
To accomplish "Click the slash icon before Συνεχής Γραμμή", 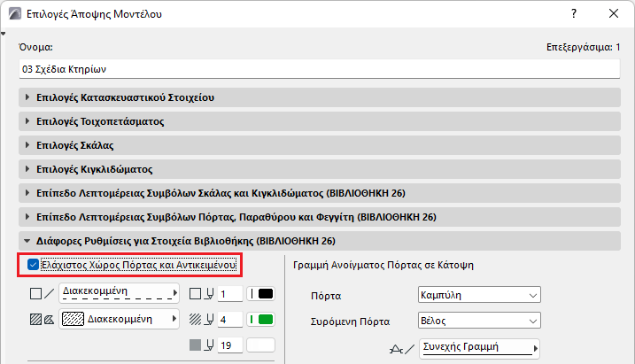I will [x=410, y=349].
